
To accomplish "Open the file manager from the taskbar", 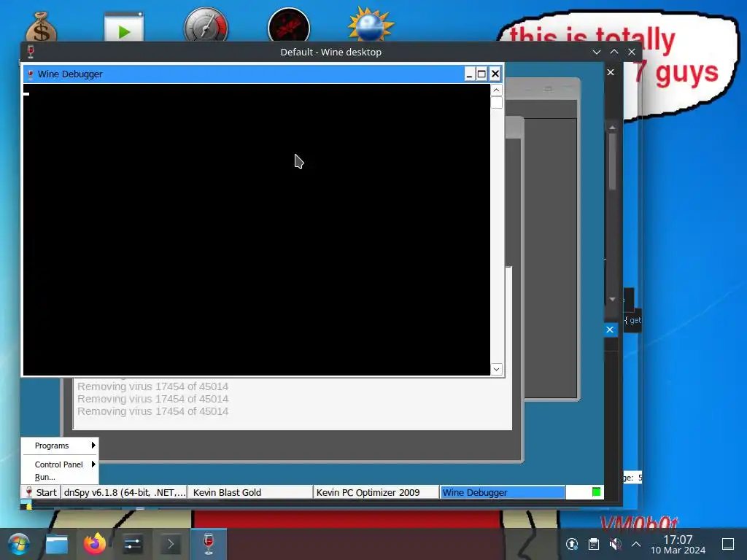I will point(57,544).
